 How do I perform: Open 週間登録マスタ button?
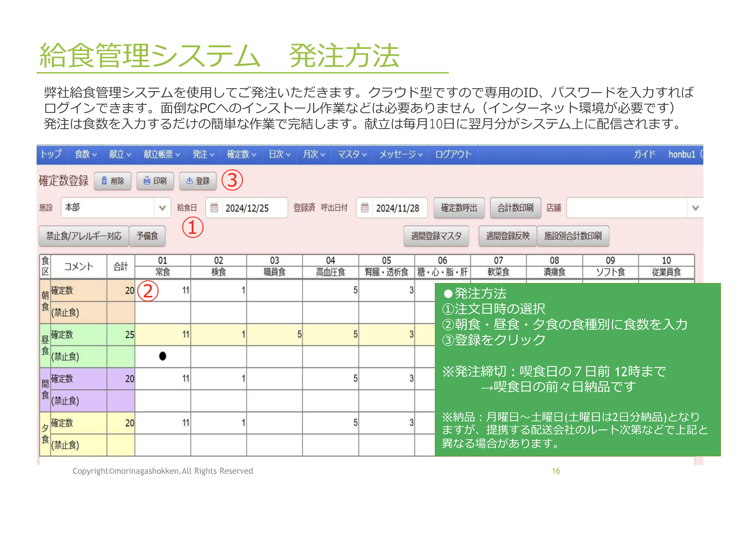point(436,236)
